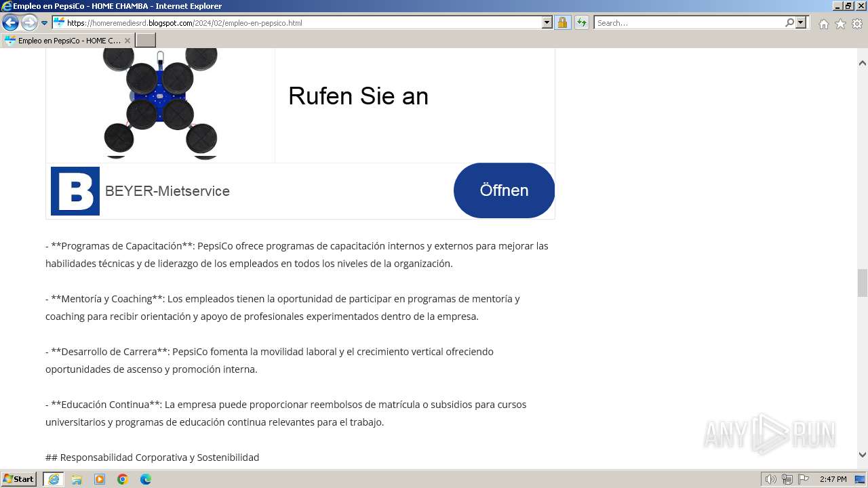Select the Empleo en PepsiCo tab

tap(67, 41)
